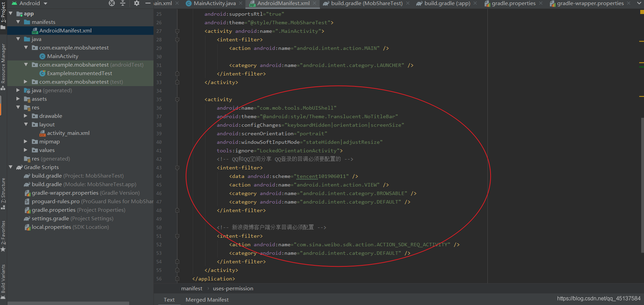Open project panel settings gear

pos(137,3)
